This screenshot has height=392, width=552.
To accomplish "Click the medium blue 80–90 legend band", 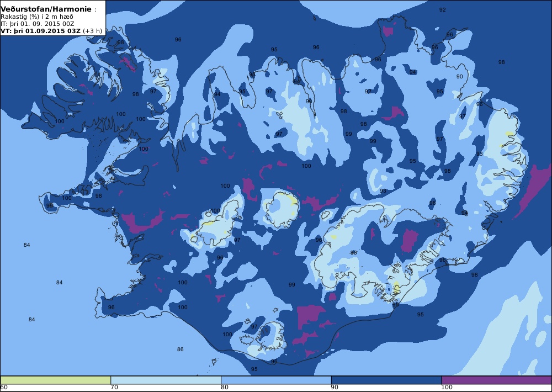I will [276, 380].
